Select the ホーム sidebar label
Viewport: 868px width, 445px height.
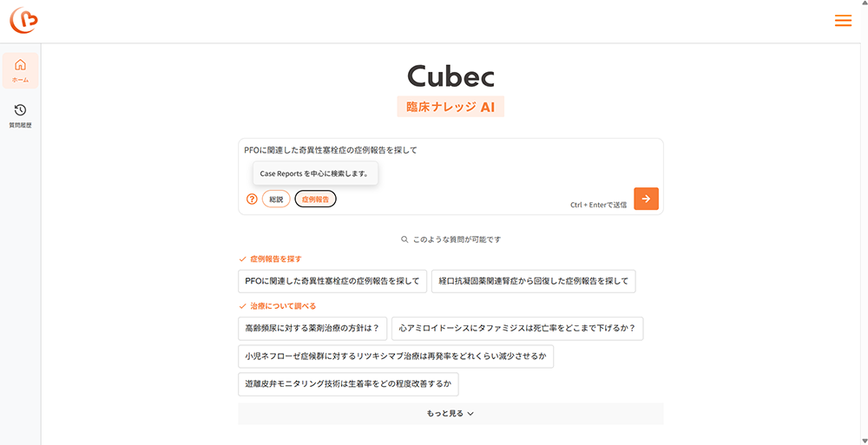click(x=20, y=80)
